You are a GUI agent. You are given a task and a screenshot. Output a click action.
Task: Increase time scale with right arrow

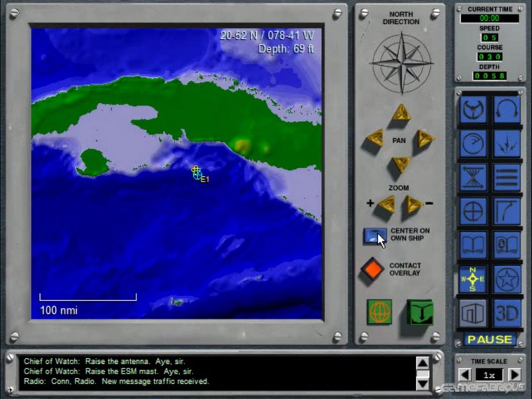click(515, 375)
